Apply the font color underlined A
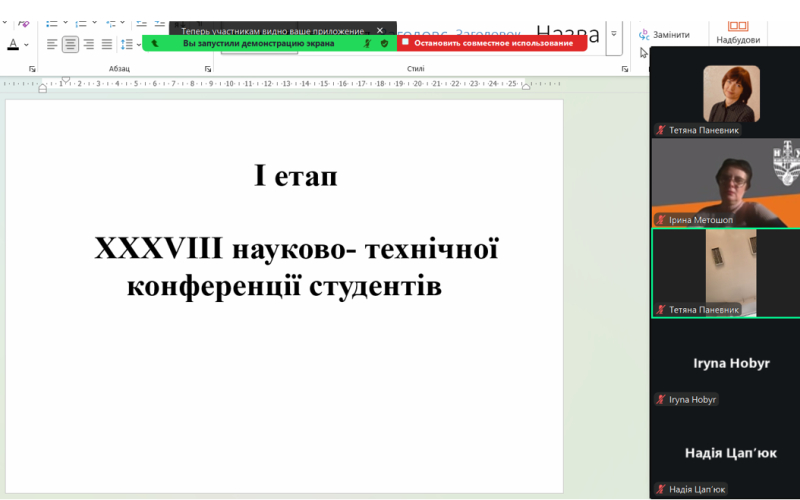 pyautogui.click(x=13, y=44)
